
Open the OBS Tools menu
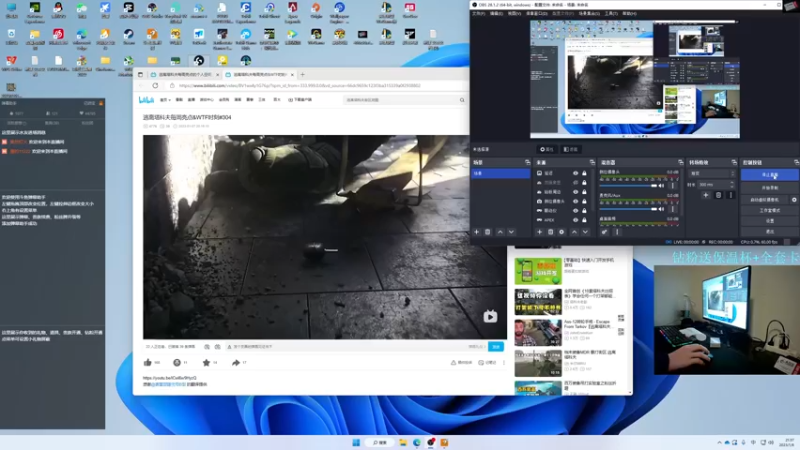click(611, 13)
